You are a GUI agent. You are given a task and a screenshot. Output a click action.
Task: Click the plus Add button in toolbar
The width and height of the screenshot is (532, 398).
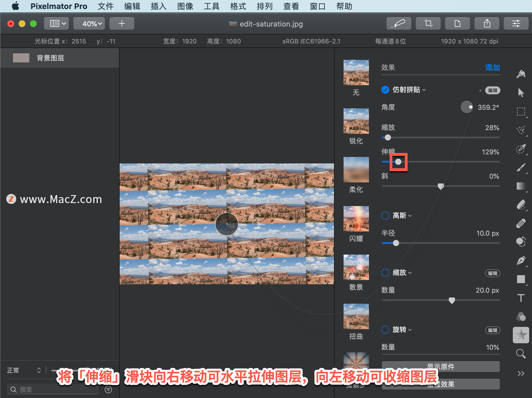pyautogui.click(x=122, y=23)
